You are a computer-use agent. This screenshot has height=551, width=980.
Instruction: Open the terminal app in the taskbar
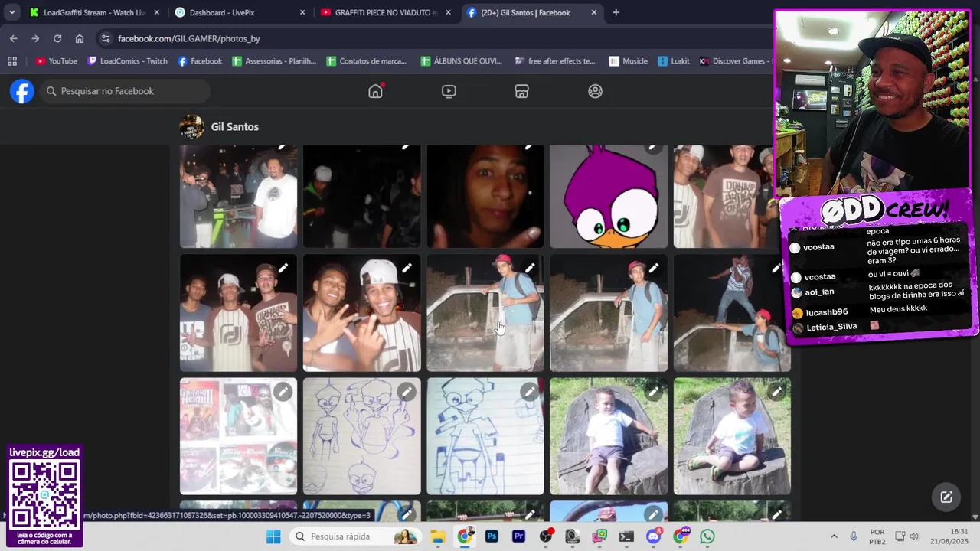[626, 536]
